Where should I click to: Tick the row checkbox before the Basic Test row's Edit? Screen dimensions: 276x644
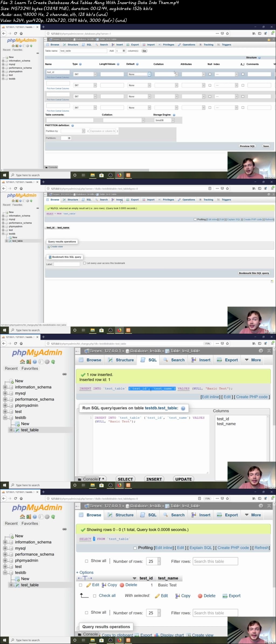pyautogui.click(x=81, y=585)
